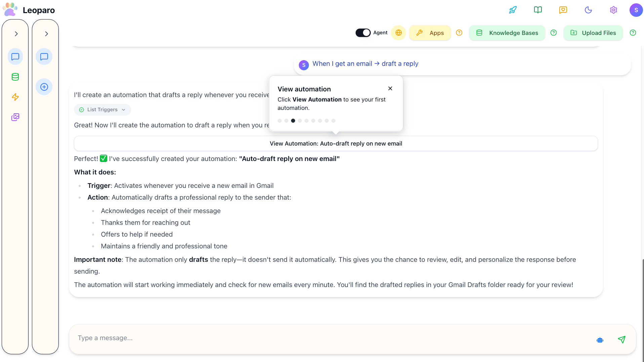Toggle the Agent switch off
The height and width of the screenshot is (362, 644).
[363, 33]
